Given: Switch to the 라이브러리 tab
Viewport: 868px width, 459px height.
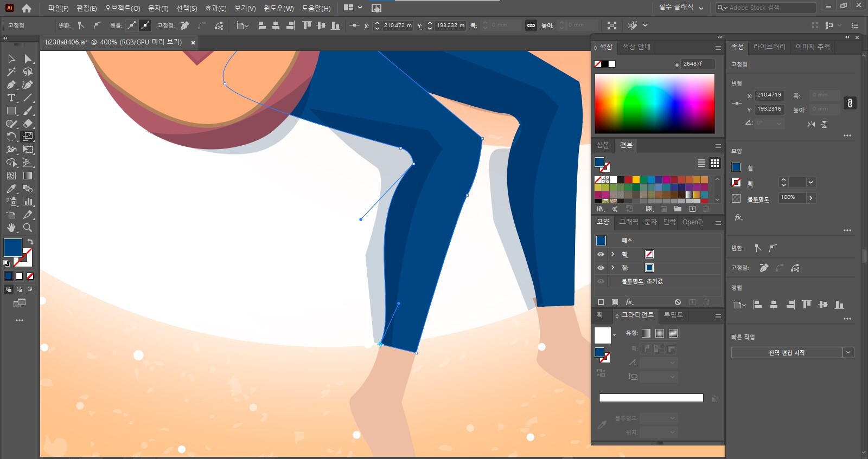Looking at the screenshot, I should tap(769, 47).
